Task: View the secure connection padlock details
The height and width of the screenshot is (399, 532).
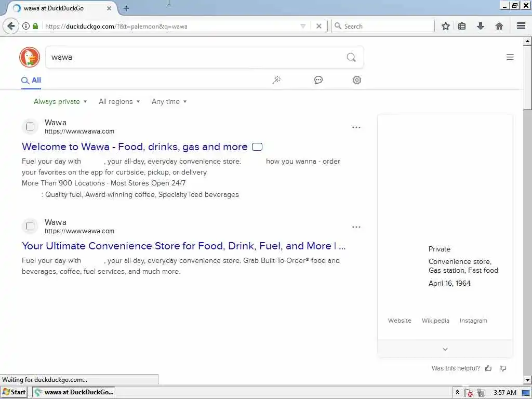Action: click(x=35, y=26)
